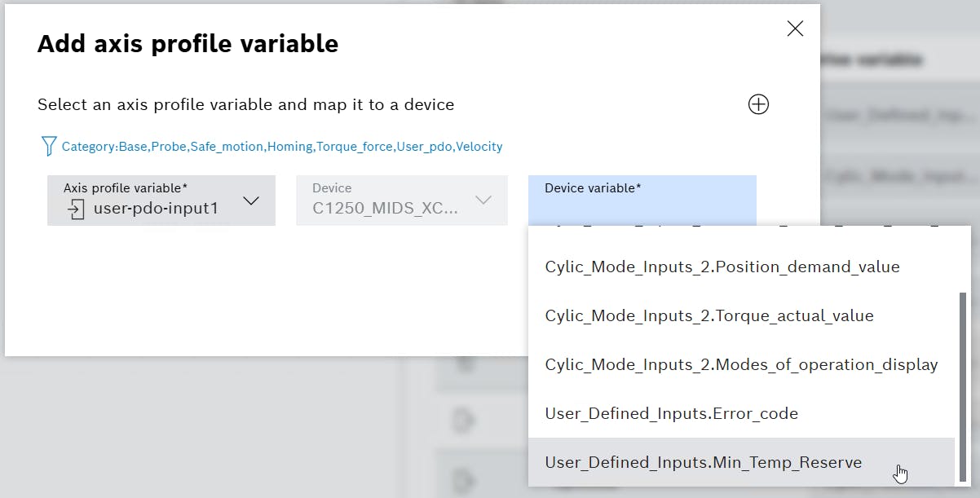980x498 pixels.
Task: Choose Cylic_Mode_Inputs_2.Torque_actual_value from list
Action: [709, 315]
